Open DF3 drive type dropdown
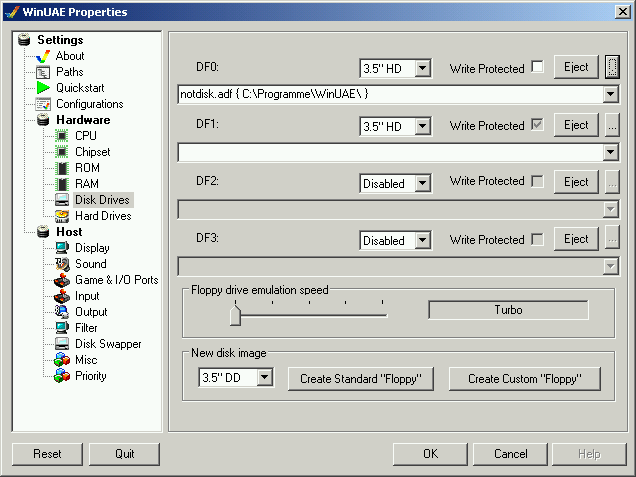 pos(422,240)
